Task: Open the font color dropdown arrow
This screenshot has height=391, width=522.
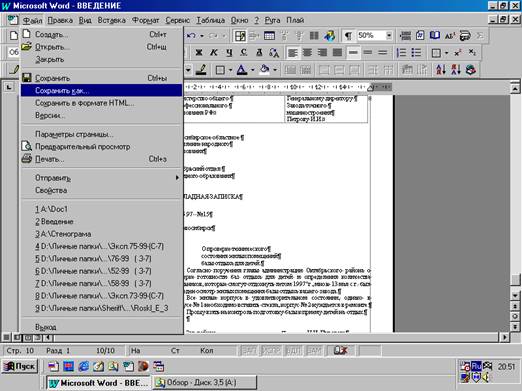Action: tap(253, 70)
